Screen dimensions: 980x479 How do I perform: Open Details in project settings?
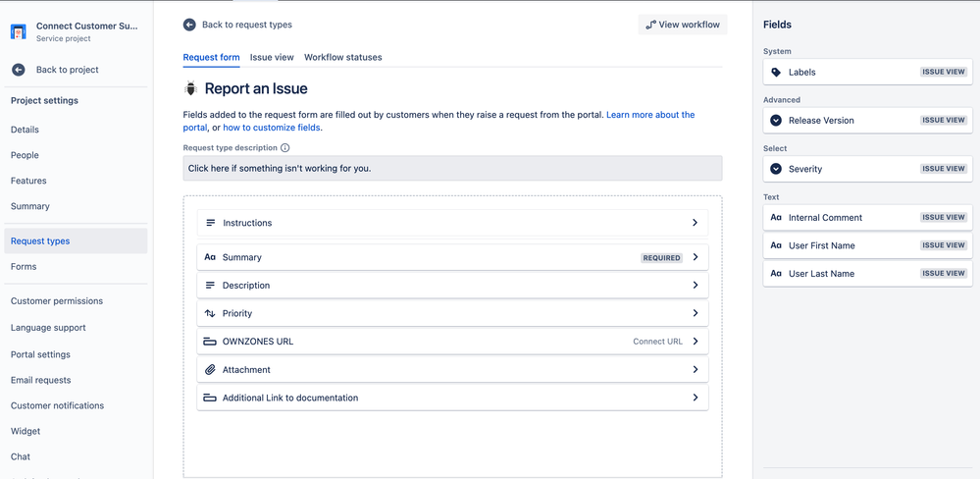(x=25, y=130)
